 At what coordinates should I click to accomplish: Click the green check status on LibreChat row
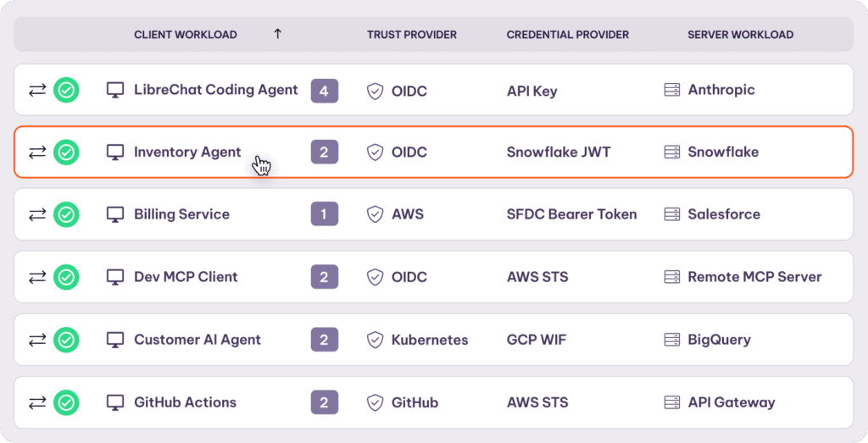[66, 90]
